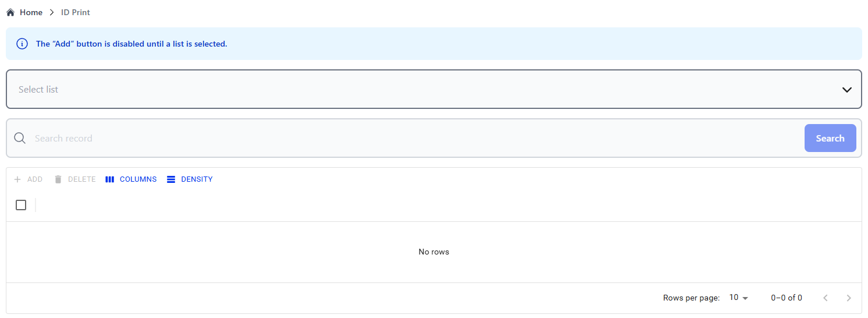
Task: Click the ID Print breadcrumb
Action: [x=76, y=12]
